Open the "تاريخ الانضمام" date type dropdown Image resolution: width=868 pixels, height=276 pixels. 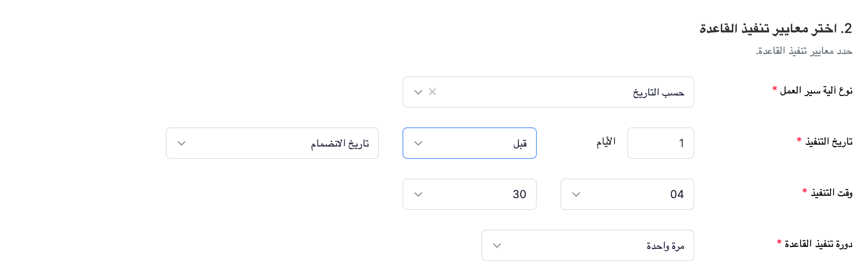pos(272,143)
